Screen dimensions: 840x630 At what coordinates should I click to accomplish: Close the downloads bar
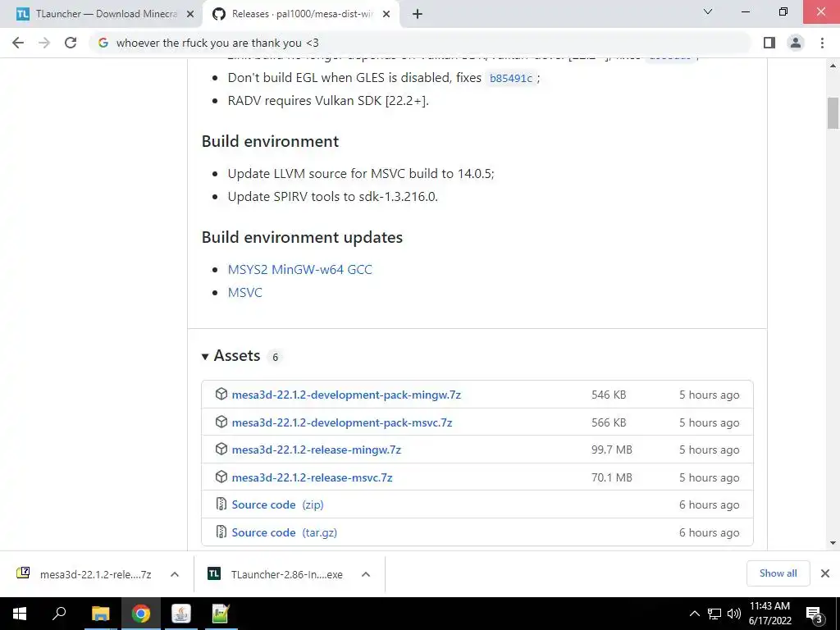point(825,573)
